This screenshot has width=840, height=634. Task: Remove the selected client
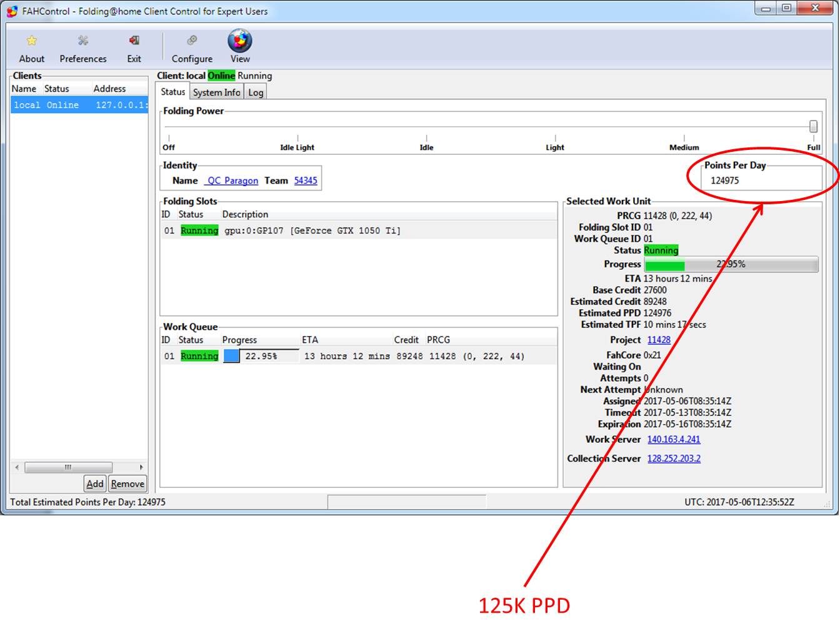[127, 483]
